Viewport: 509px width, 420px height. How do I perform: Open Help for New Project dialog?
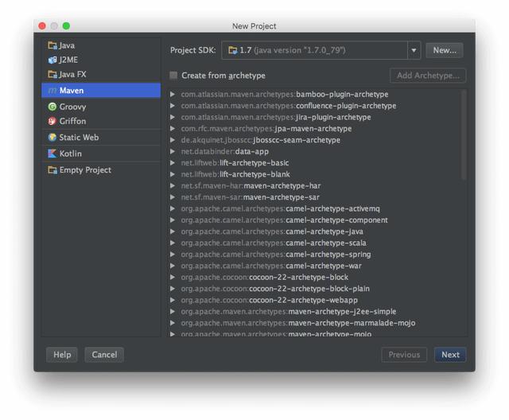click(x=62, y=355)
